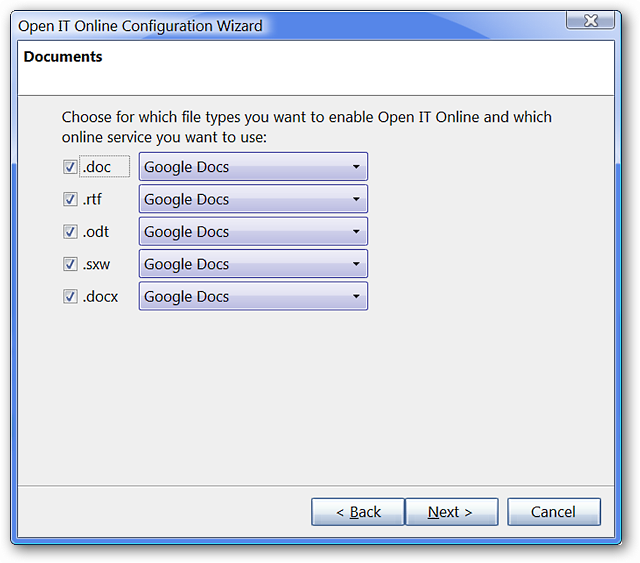The width and height of the screenshot is (640, 563).
Task: Disable the .odt file type checkbox
Action: tap(70, 231)
